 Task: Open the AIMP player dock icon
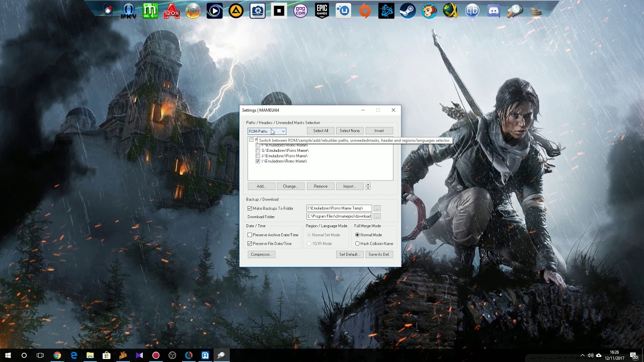tap(236, 11)
